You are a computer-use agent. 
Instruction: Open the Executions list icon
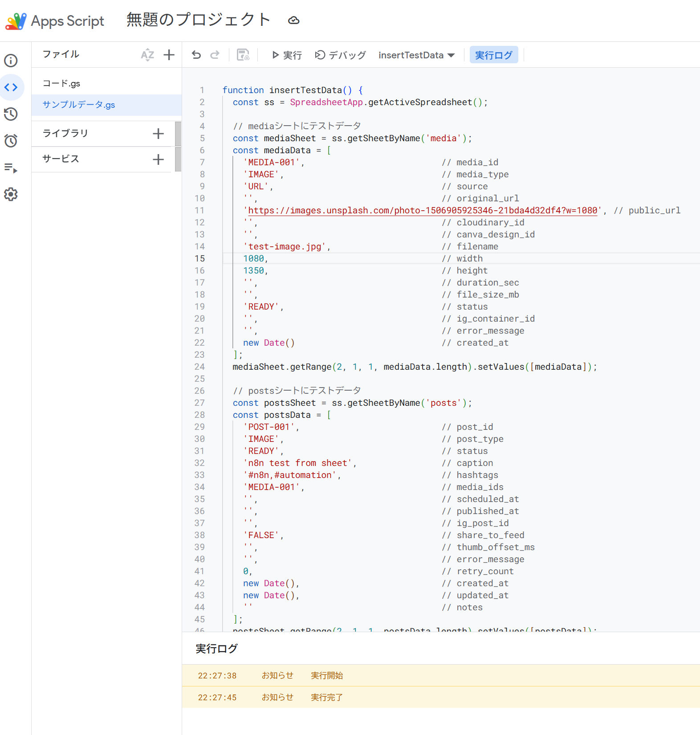pos(11,168)
